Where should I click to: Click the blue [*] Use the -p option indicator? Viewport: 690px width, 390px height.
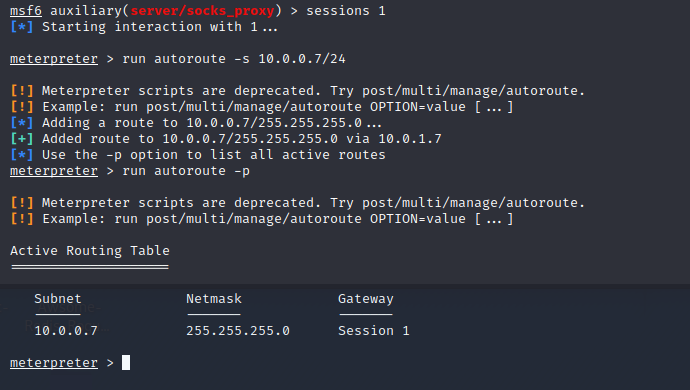pyautogui.click(x=22, y=155)
